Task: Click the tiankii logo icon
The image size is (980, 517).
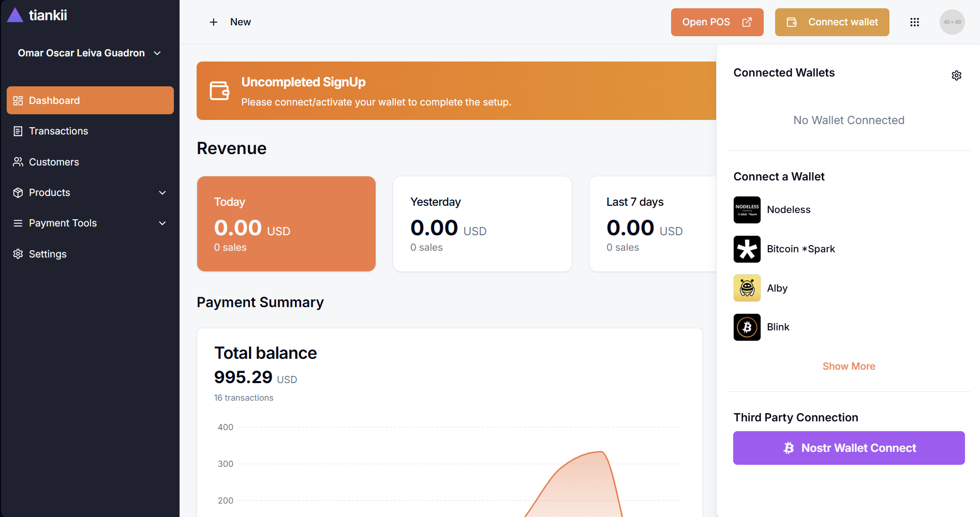Action: pyautogui.click(x=16, y=16)
